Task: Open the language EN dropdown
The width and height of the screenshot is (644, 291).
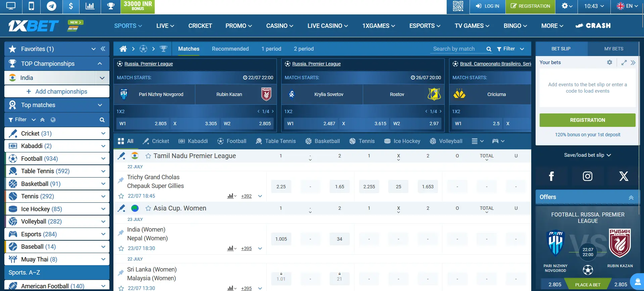Action: pos(627,6)
